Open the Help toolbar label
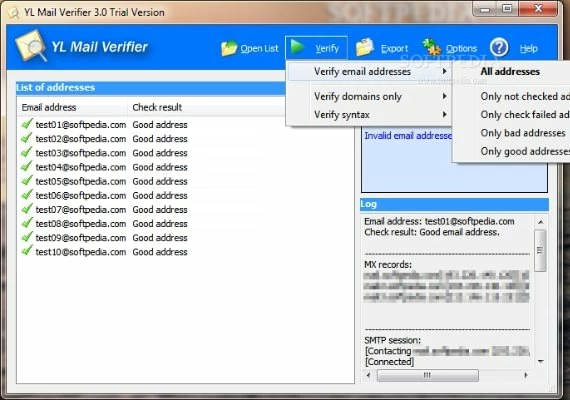The width and height of the screenshot is (570, 400). pyautogui.click(x=529, y=48)
